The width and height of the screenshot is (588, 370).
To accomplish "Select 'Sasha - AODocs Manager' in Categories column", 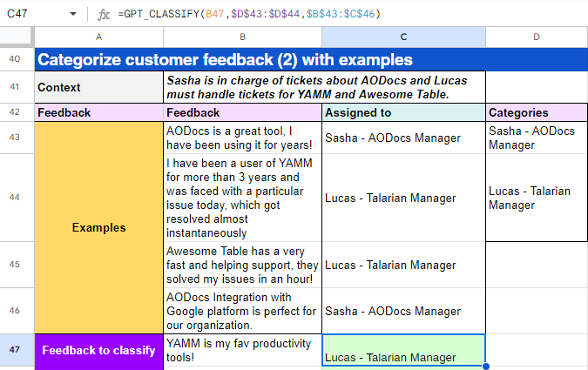I will (537, 138).
